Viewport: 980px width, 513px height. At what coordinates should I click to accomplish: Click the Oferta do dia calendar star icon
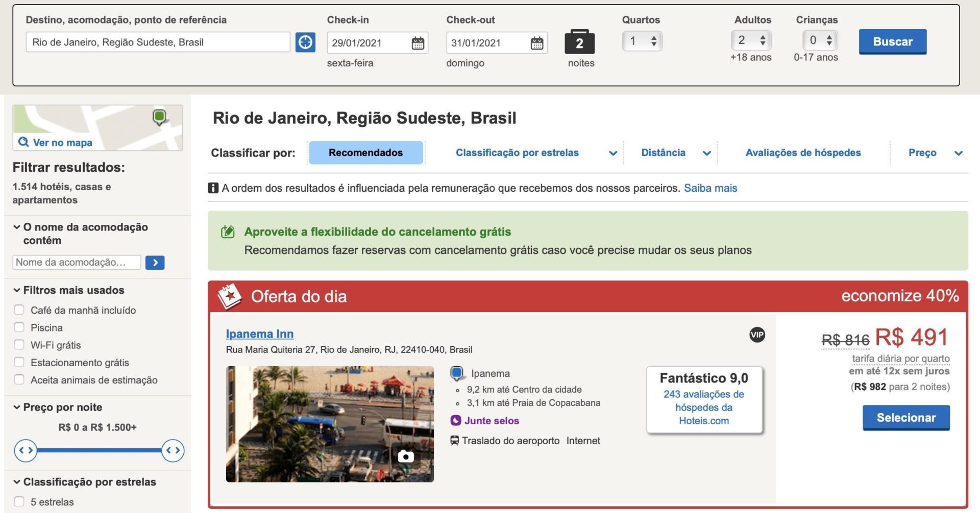[x=229, y=296]
